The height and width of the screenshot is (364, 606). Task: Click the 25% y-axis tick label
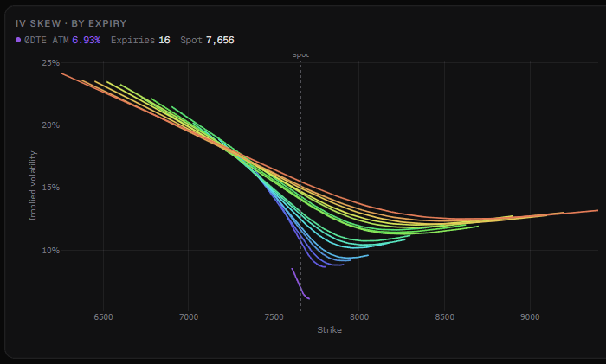click(50, 62)
